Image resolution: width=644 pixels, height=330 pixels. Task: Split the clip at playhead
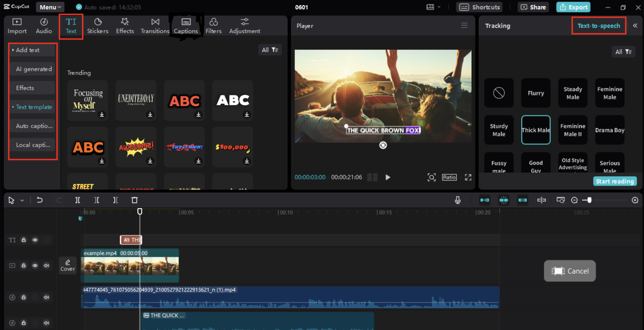pyautogui.click(x=77, y=200)
